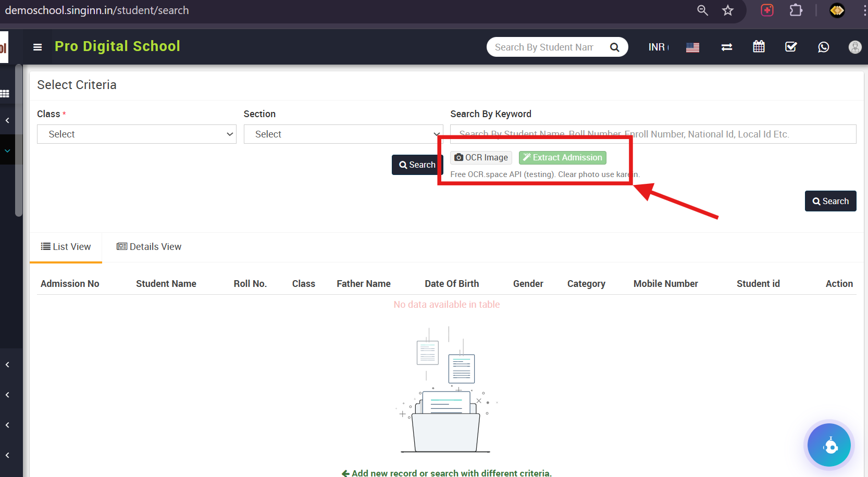Open the Class dropdown
This screenshot has height=477, width=868.
pos(137,134)
